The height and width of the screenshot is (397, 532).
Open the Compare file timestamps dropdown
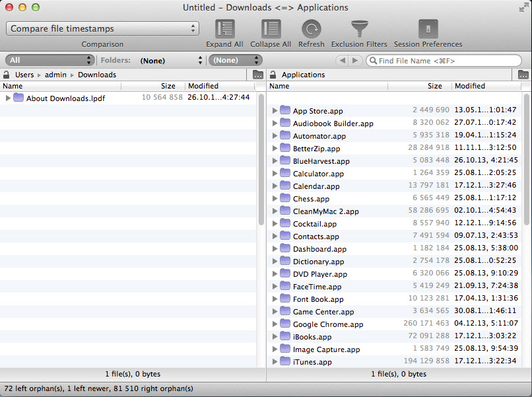tap(102, 28)
